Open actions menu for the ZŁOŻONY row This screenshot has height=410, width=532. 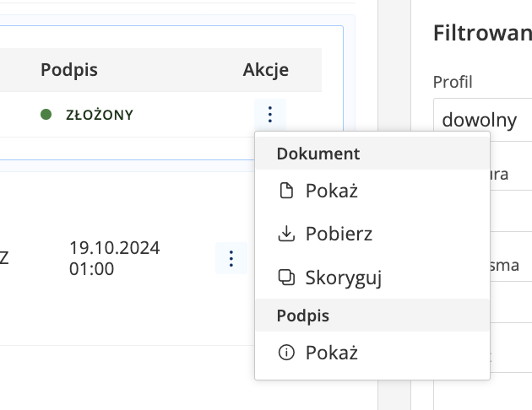(270, 115)
